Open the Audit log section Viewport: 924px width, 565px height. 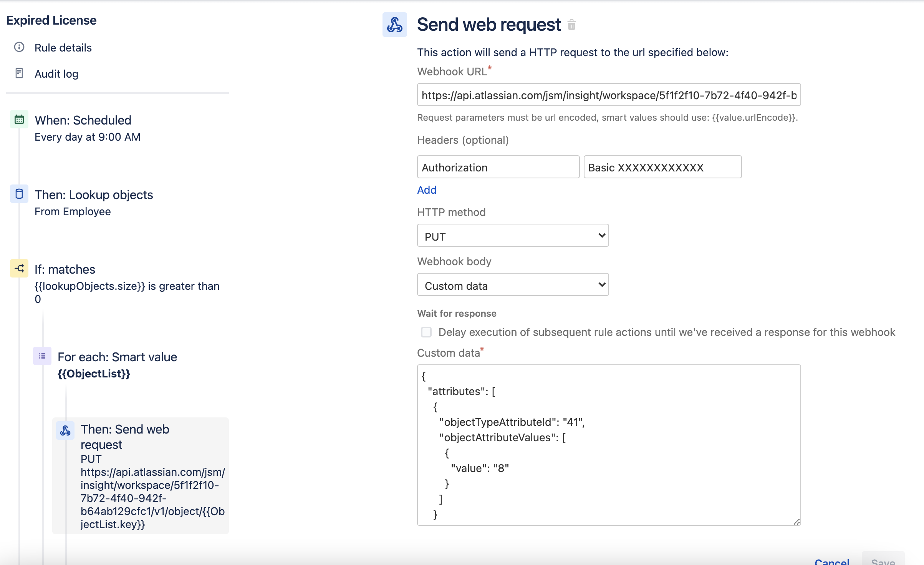[x=56, y=74]
